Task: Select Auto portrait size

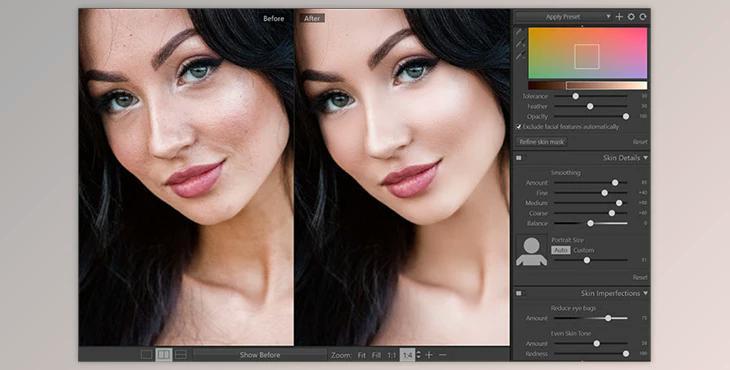Action: (x=561, y=250)
